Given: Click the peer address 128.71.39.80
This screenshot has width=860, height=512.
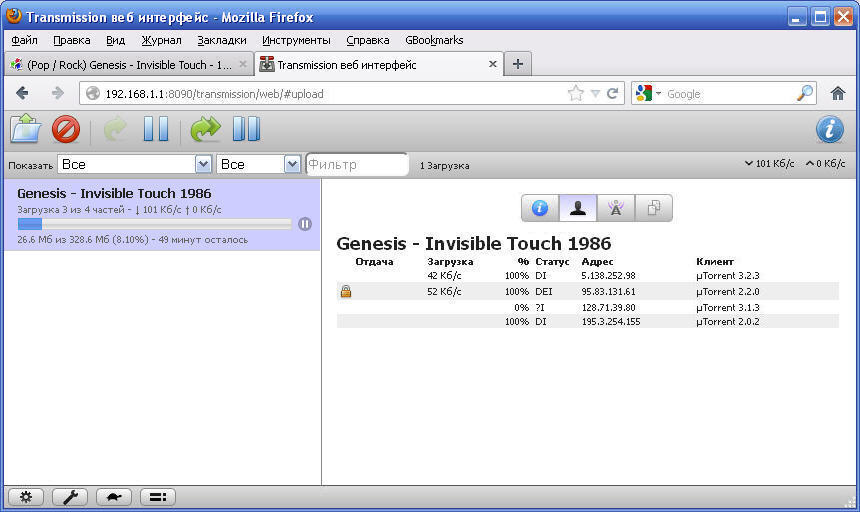Looking at the screenshot, I should 608,308.
